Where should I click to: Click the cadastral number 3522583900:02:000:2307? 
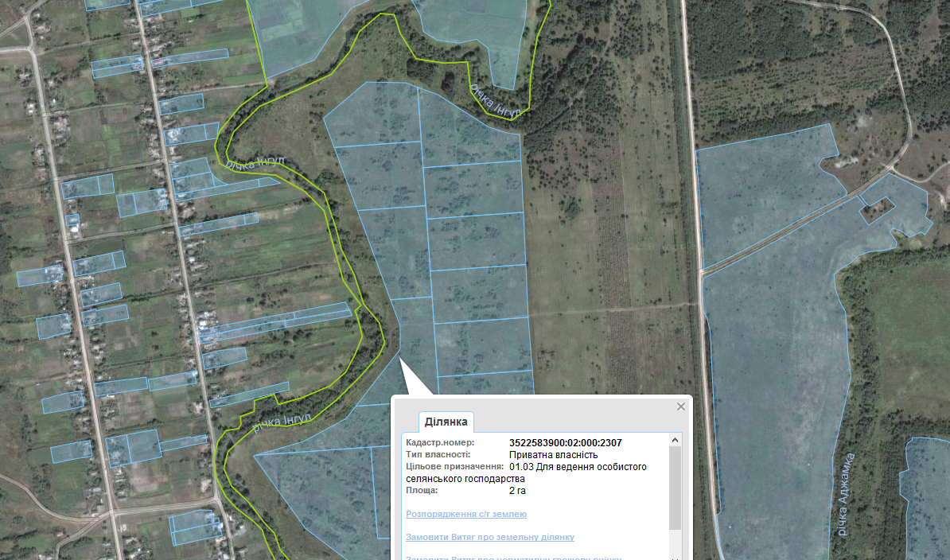[x=565, y=442]
